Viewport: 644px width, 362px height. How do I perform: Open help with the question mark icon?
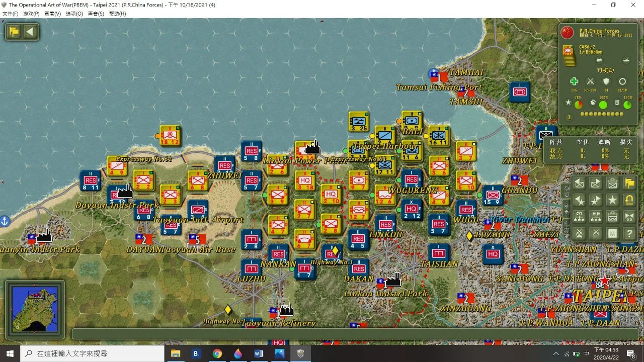(x=629, y=233)
